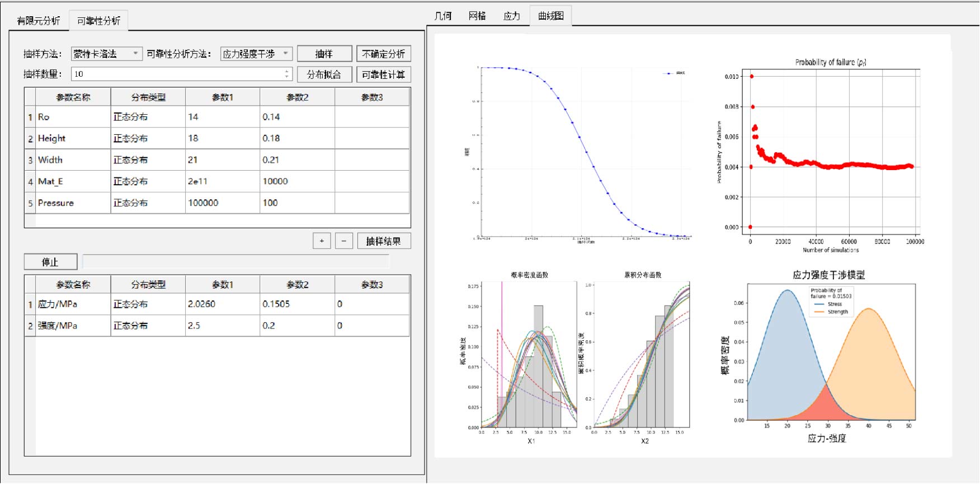
Task: Switch to the 网格 tab
Action: pyautogui.click(x=477, y=16)
